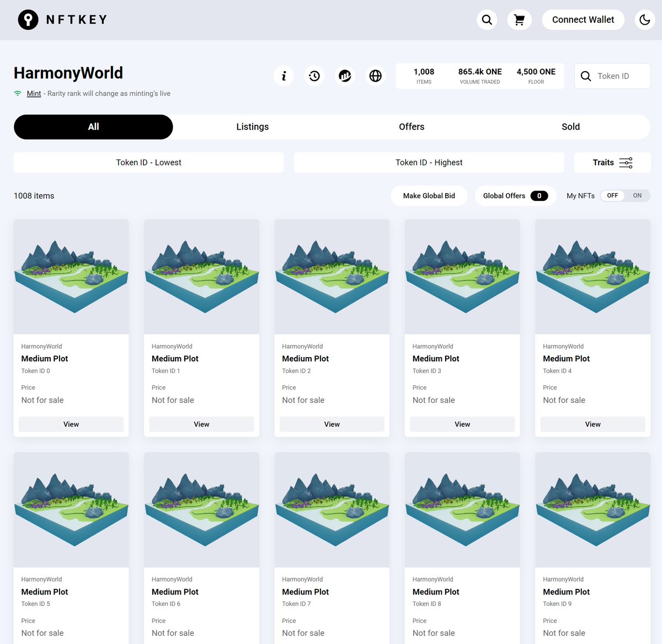Click View button for Token ID 2
This screenshot has width=662, height=644.
332,424
